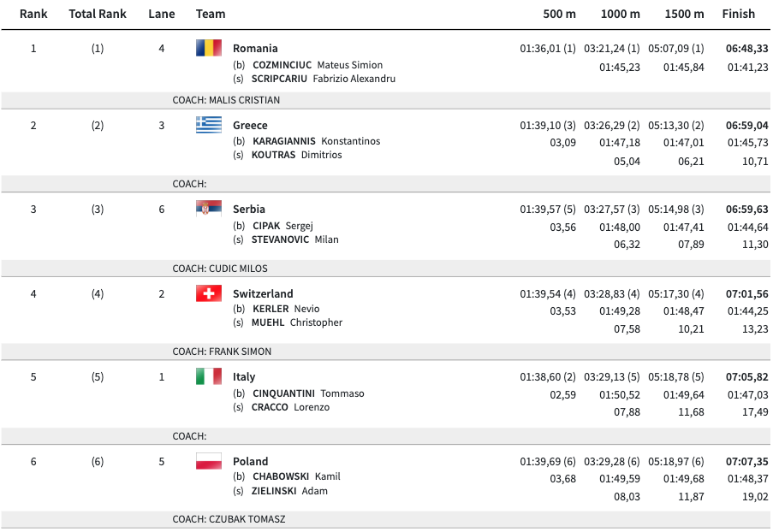Select rower KARAGIANNIS Konstantinos
This screenshot has width=773, height=532.
tap(316, 141)
